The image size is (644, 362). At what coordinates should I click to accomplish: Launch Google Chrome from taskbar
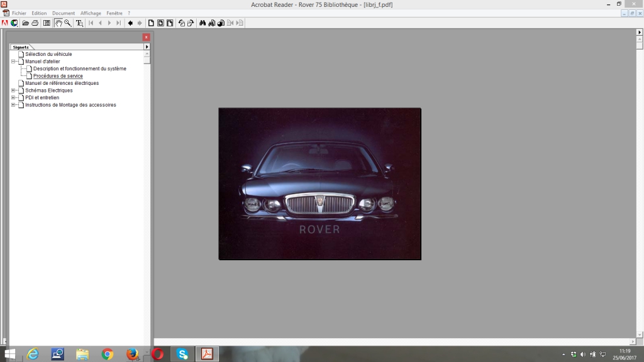coord(107,354)
